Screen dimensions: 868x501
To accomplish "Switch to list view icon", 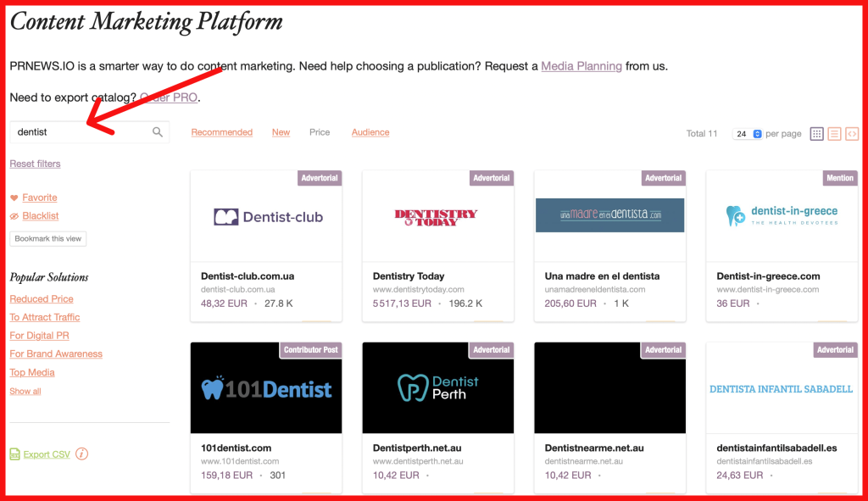I will click(x=834, y=133).
